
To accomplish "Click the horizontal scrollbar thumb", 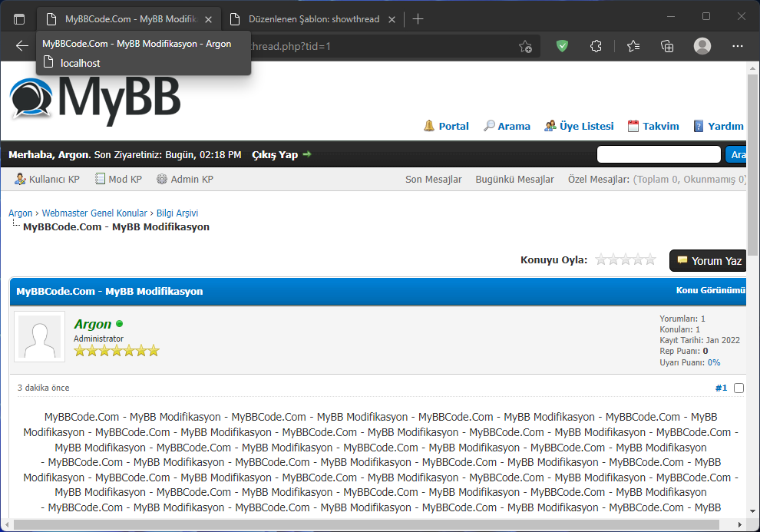I will pos(366,525).
